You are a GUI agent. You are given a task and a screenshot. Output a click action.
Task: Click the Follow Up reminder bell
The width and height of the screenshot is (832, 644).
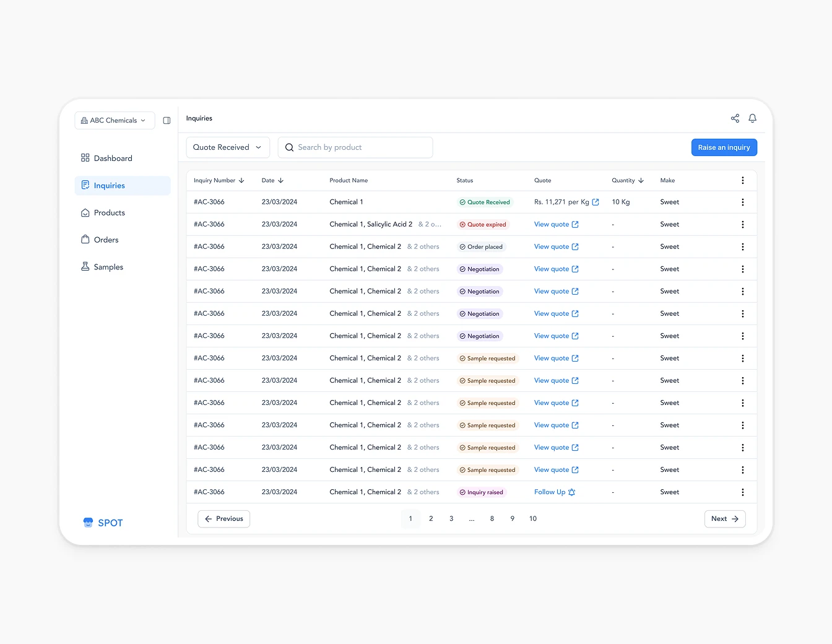pos(571,492)
